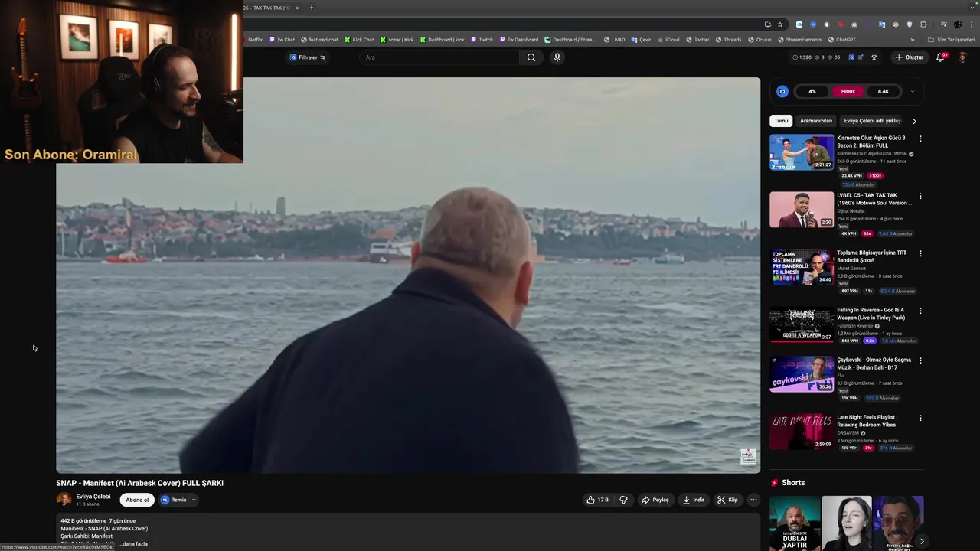Open Falling in Reverse God Is A Weapon title
This screenshot has width=980, height=551.
point(871,314)
